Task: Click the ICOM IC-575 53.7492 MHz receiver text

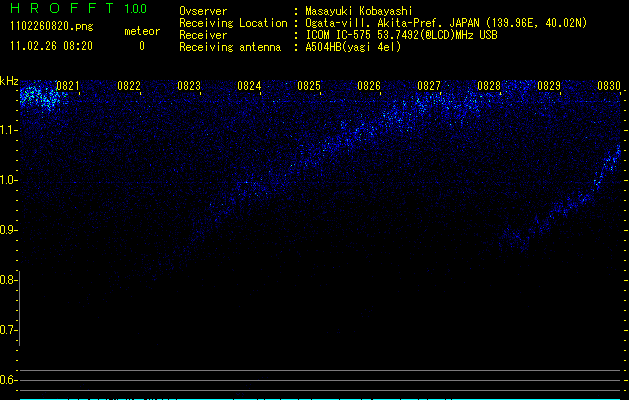Action: [x=401, y=35]
